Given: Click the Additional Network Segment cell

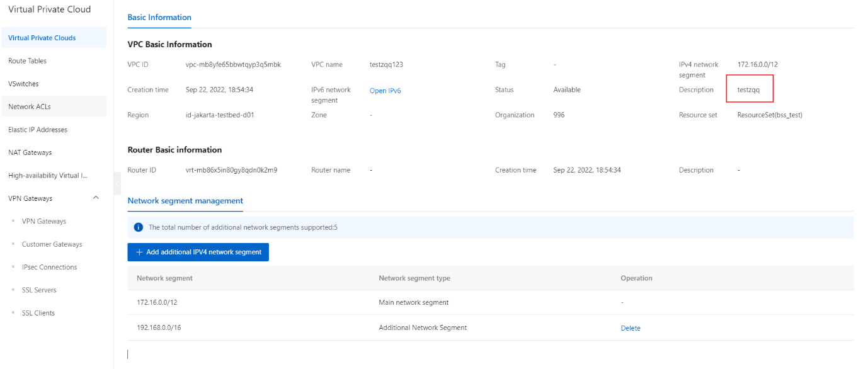Looking at the screenshot, I should point(423,327).
